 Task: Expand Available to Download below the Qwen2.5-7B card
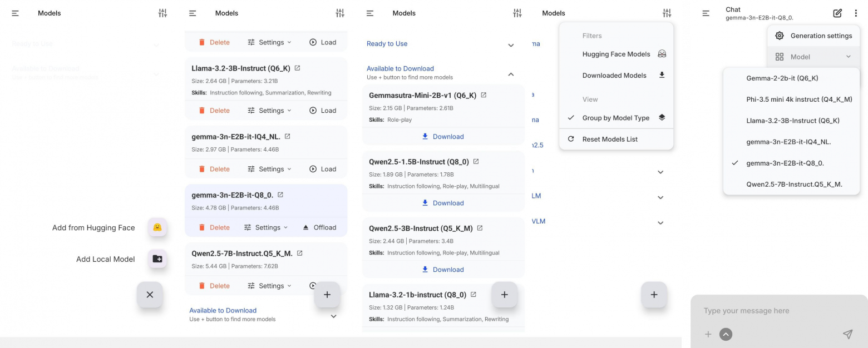[334, 316]
